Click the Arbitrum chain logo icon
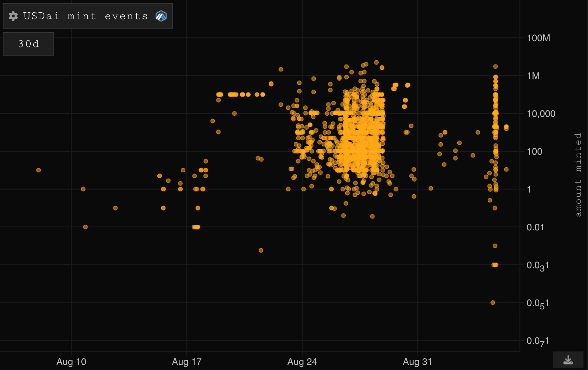588x370 pixels. 161,16
